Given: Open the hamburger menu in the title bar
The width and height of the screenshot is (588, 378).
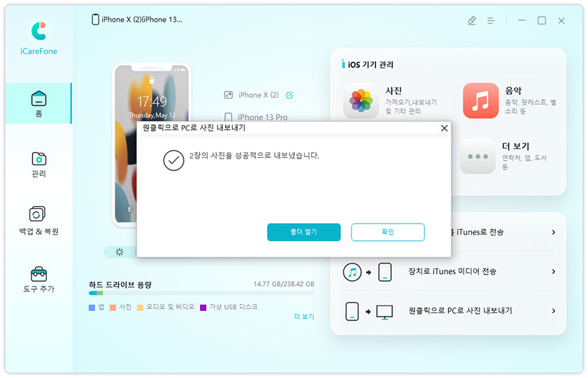Looking at the screenshot, I should click(491, 20).
